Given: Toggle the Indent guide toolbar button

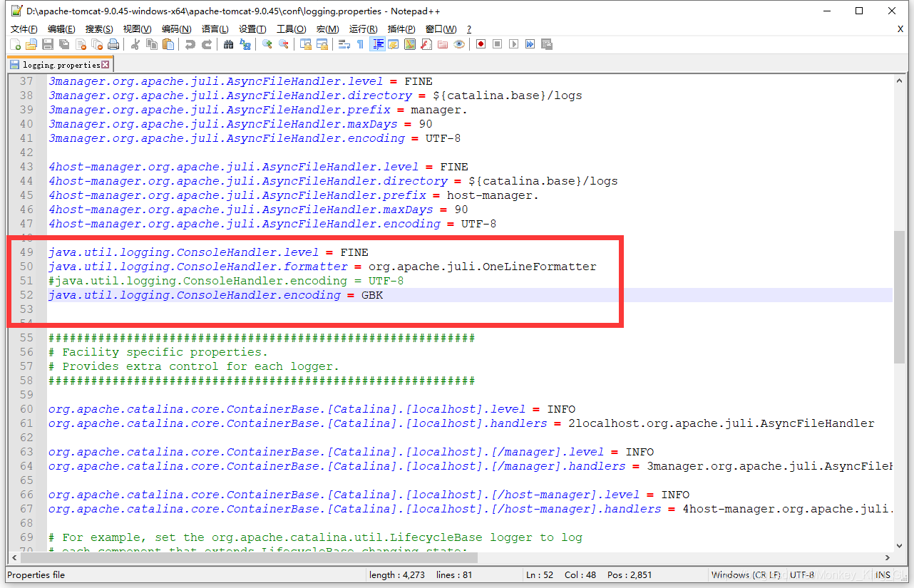Looking at the screenshot, I should [377, 44].
